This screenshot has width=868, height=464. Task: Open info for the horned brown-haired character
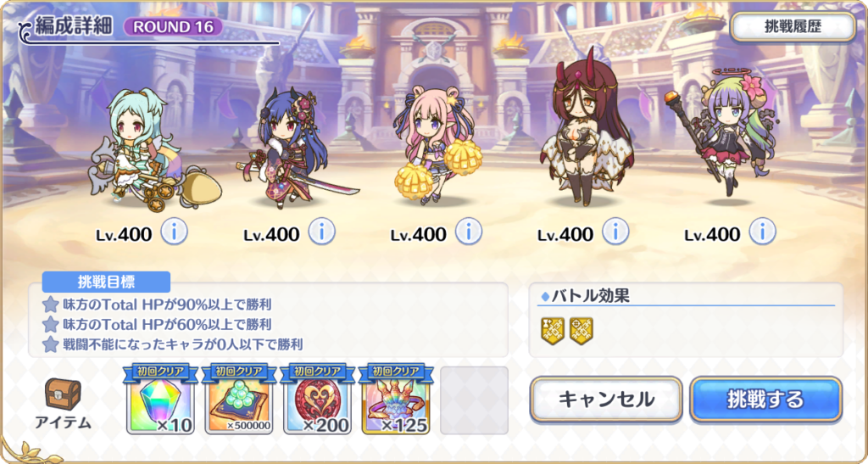coord(615,232)
